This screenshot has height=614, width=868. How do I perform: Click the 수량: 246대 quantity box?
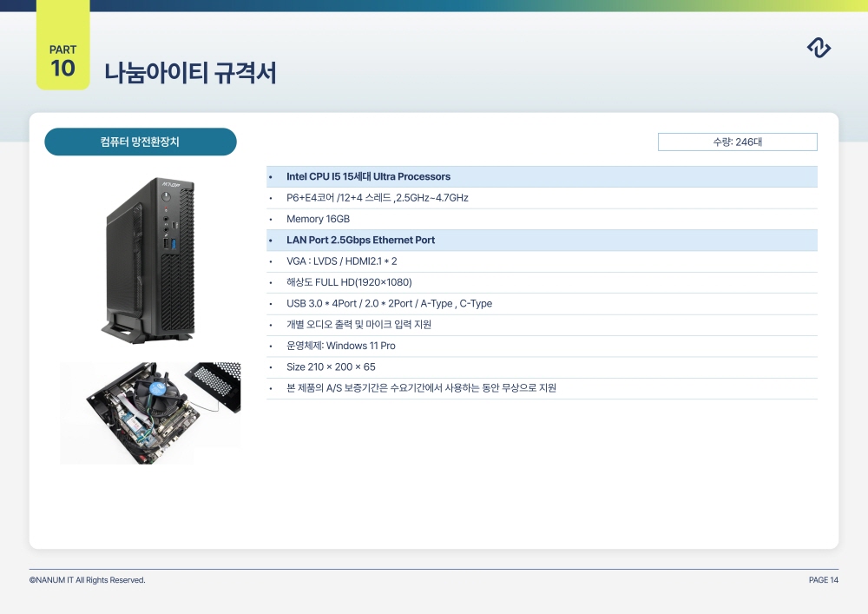coord(737,142)
